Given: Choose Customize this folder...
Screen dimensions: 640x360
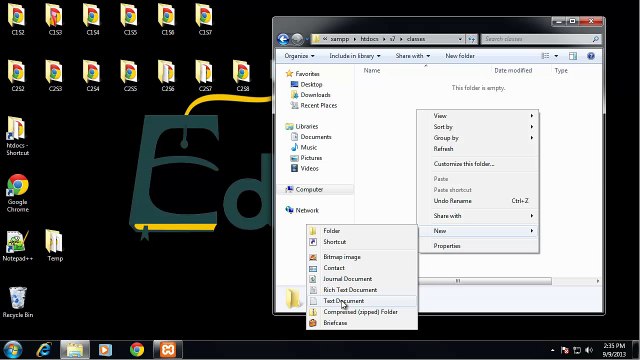Looking at the screenshot, I should point(478,164).
